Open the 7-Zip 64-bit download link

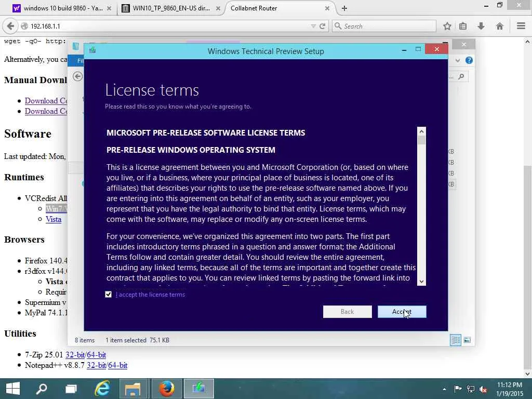(96, 355)
